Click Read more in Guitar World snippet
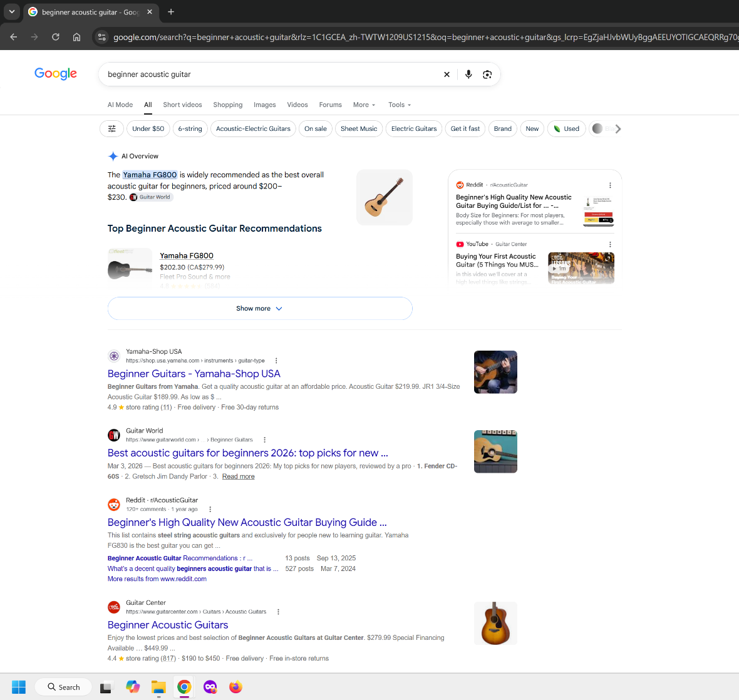Viewport: 739px width, 700px height. pos(239,476)
